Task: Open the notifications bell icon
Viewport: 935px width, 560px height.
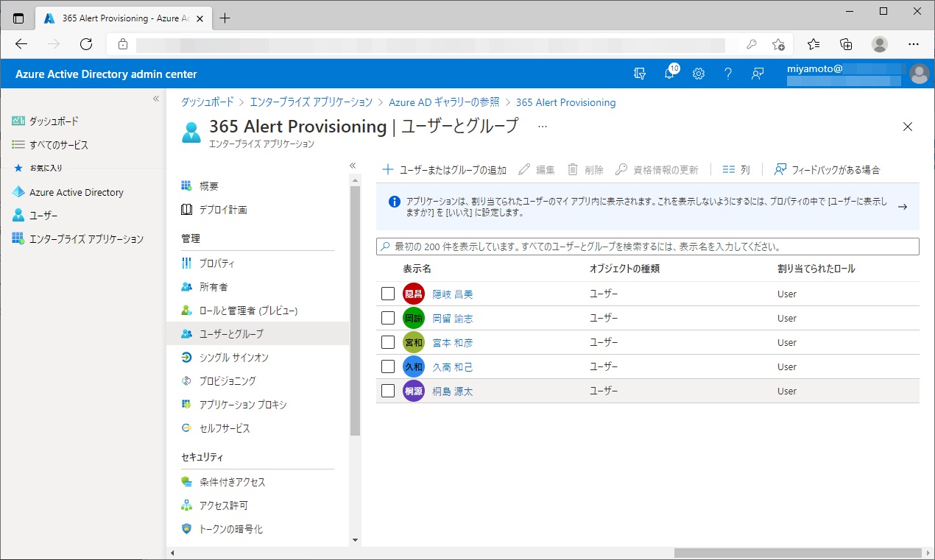Action: click(x=669, y=74)
